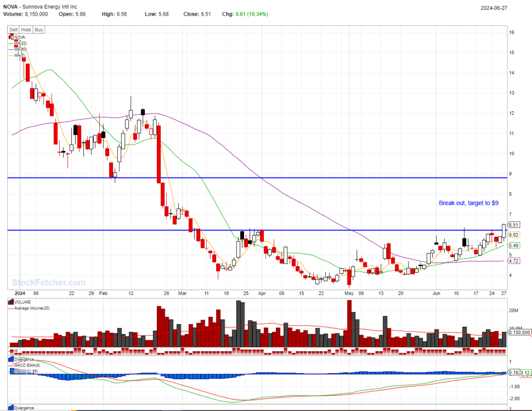
Task: Click the upper blue horizontal resistance line
Action: point(257,178)
